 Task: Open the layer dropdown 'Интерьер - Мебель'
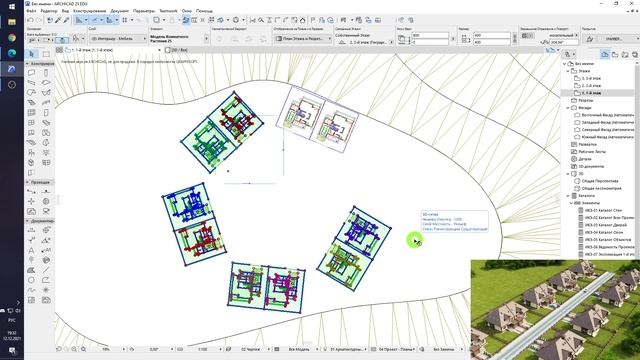click(118, 38)
